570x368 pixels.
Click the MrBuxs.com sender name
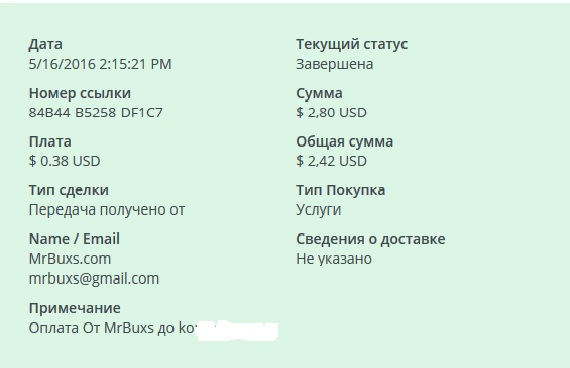70,259
